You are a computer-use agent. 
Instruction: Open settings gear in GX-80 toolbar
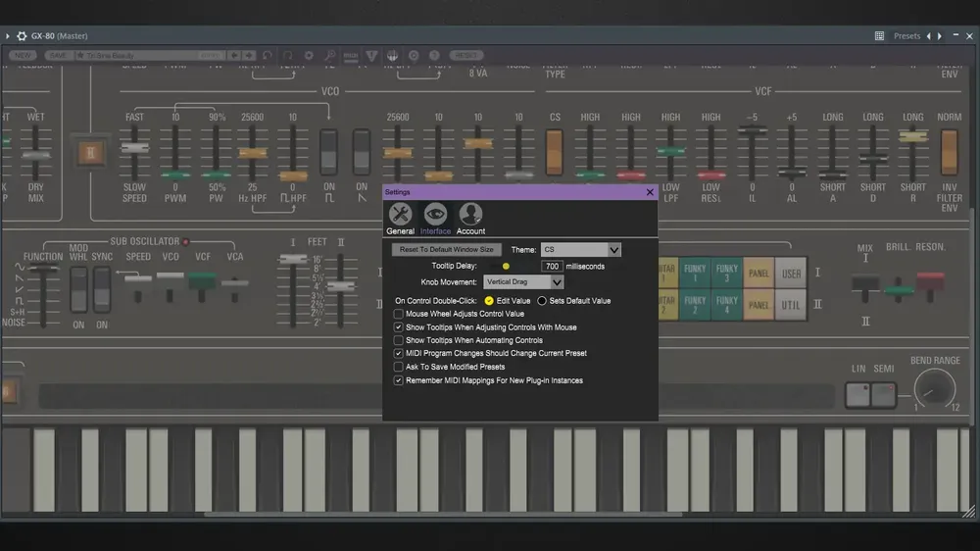[x=309, y=56]
